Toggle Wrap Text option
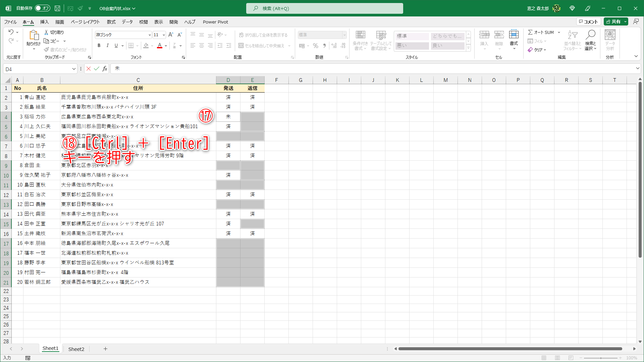Viewport: 644px width, 362px height. pos(263,35)
